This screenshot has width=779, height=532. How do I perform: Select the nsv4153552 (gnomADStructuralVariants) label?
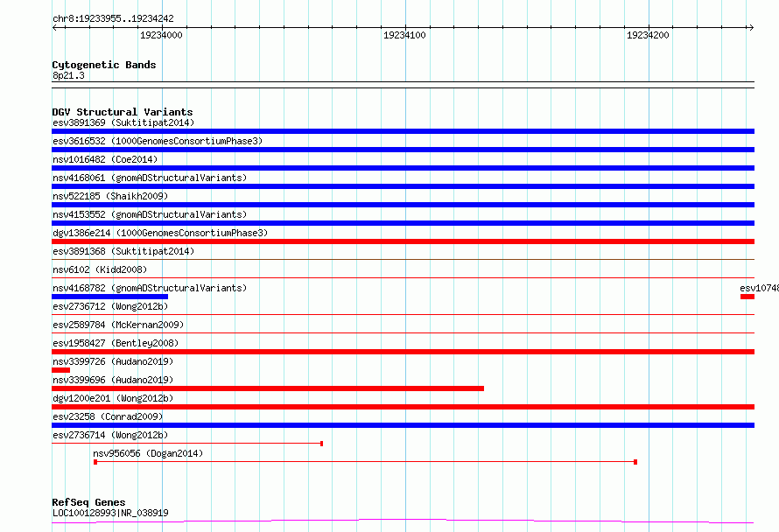150,214
